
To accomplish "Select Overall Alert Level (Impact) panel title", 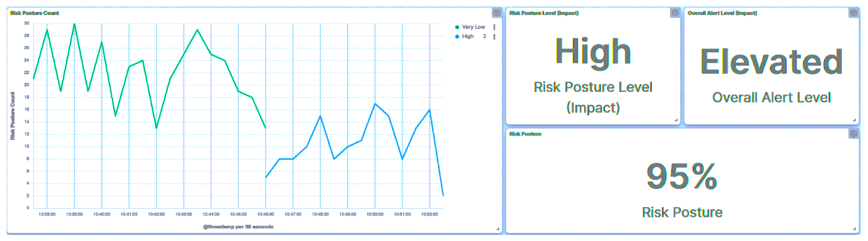I will click(x=722, y=13).
